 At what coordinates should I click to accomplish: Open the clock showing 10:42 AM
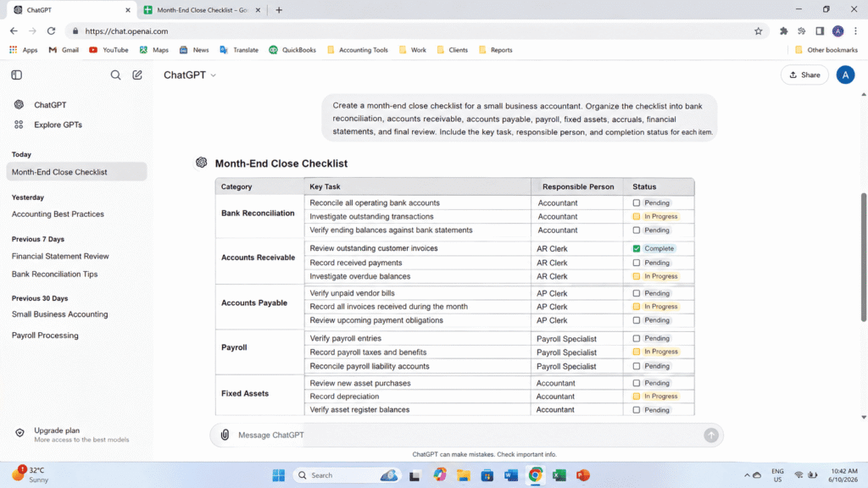pyautogui.click(x=843, y=474)
